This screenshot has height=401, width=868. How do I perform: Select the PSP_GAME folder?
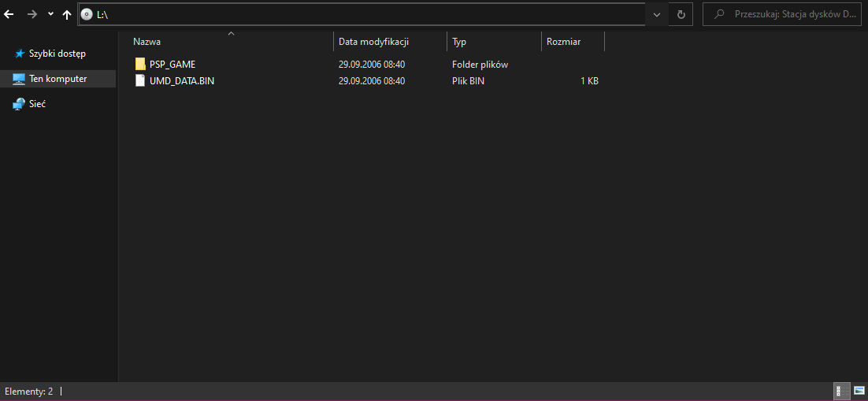[172, 65]
